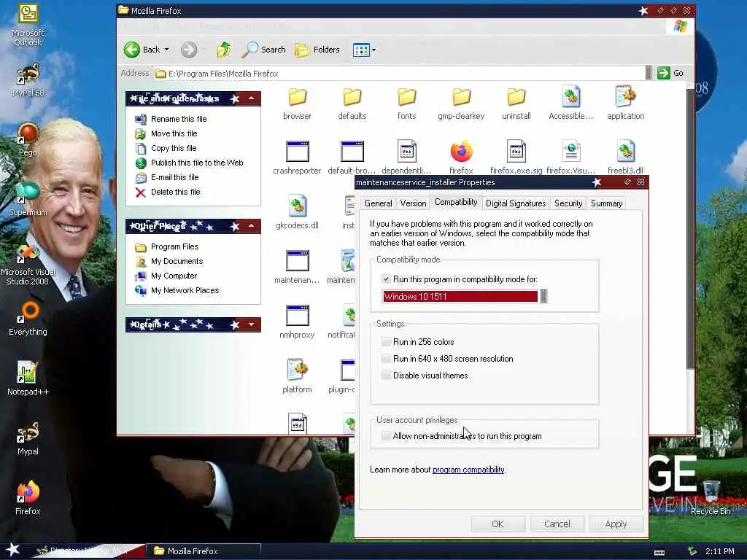Screen dimensions: 747x560
Task: Open the Security tab
Action: [568, 203]
